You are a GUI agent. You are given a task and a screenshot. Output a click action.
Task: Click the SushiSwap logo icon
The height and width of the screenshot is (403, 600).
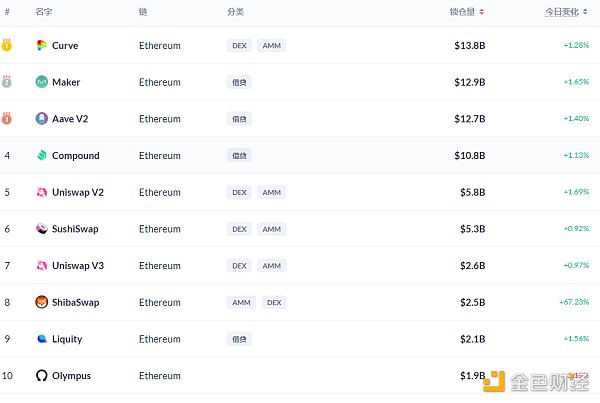[x=41, y=229]
